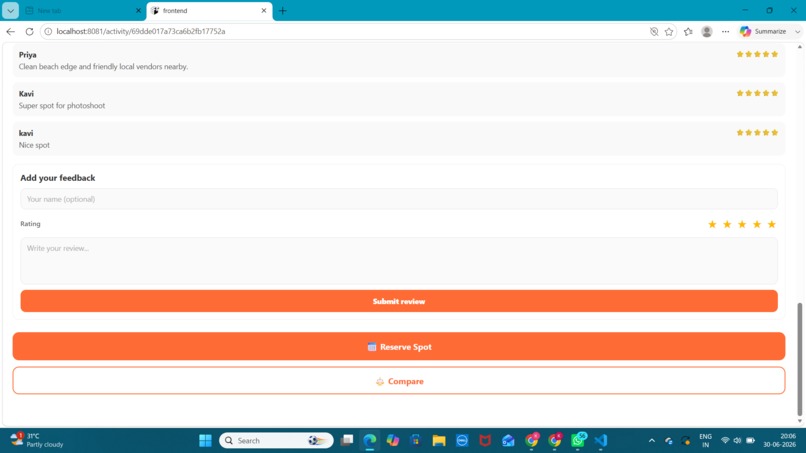Set rating to two stars

(727, 224)
